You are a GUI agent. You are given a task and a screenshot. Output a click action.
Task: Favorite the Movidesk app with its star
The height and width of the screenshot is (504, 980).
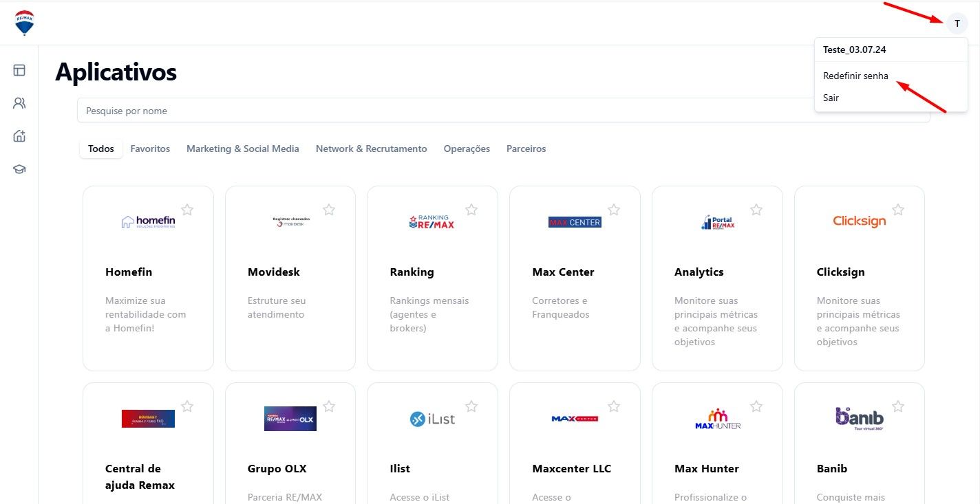tap(329, 210)
